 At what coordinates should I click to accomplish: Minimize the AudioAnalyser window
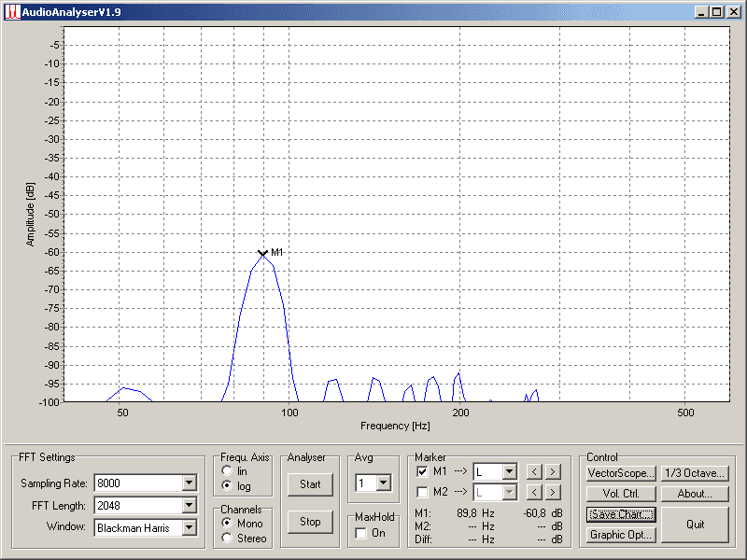[x=701, y=12]
